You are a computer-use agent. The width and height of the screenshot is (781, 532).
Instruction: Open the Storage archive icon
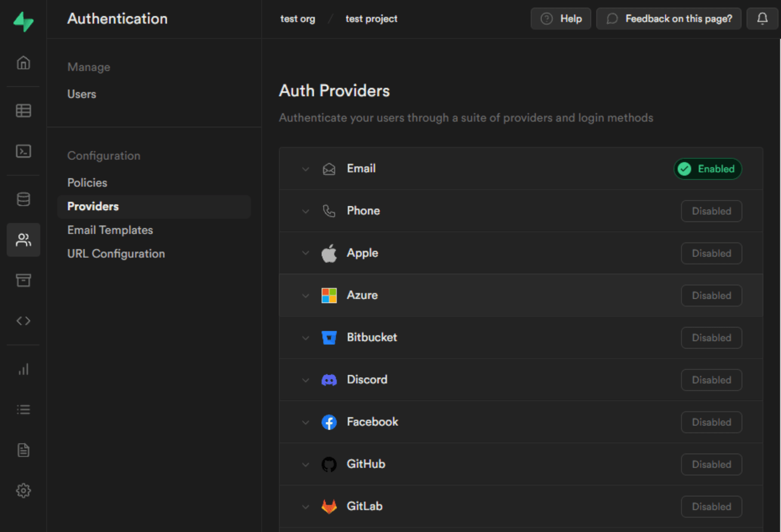point(23,280)
